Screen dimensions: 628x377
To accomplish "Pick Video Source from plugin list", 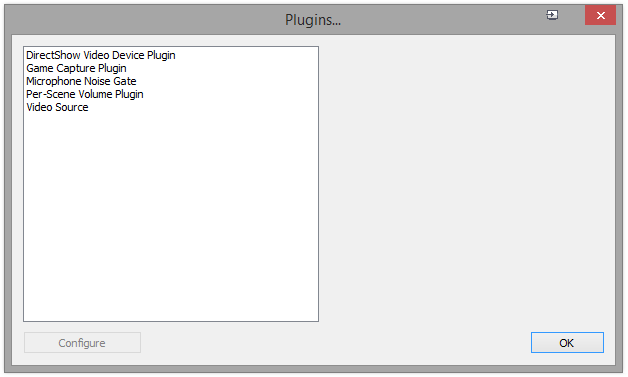I will [57, 107].
